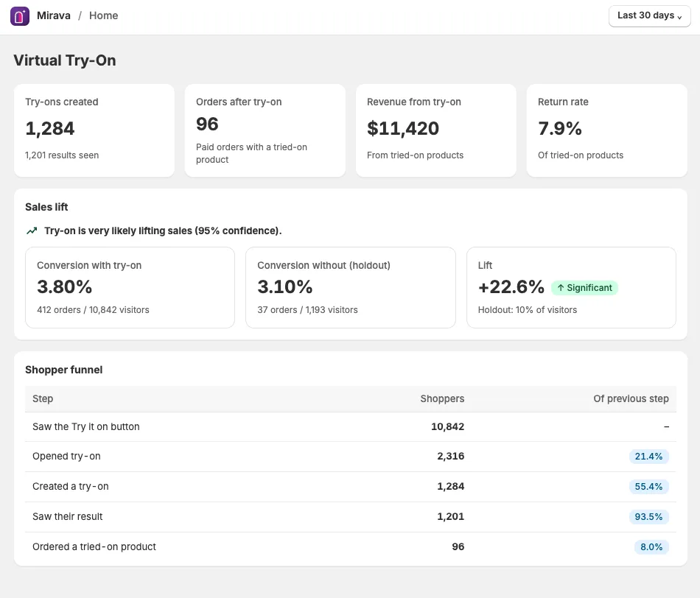Select the 'Ordered a tried-on product' row label
This screenshot has height=598, width=700.
94,546
